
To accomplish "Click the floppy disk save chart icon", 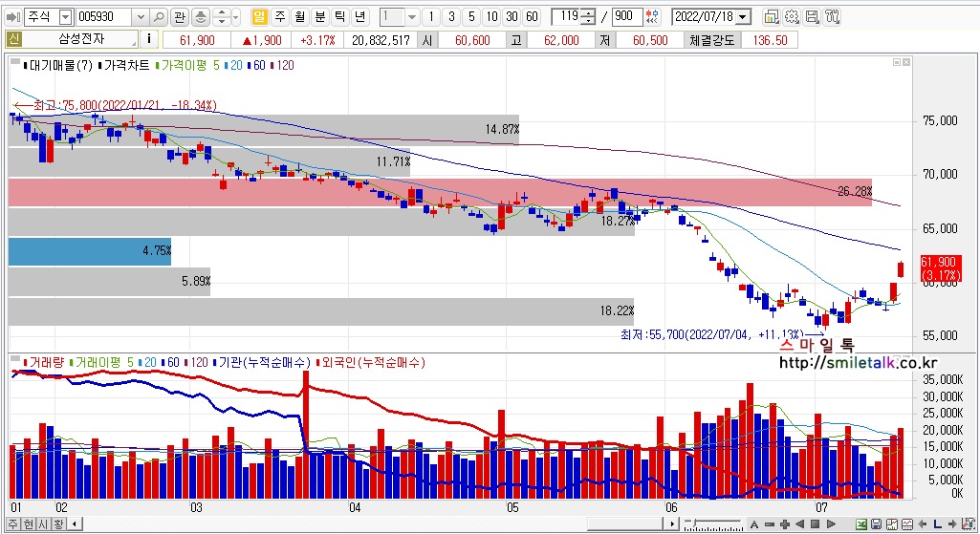I will click(x=812, y=17).
